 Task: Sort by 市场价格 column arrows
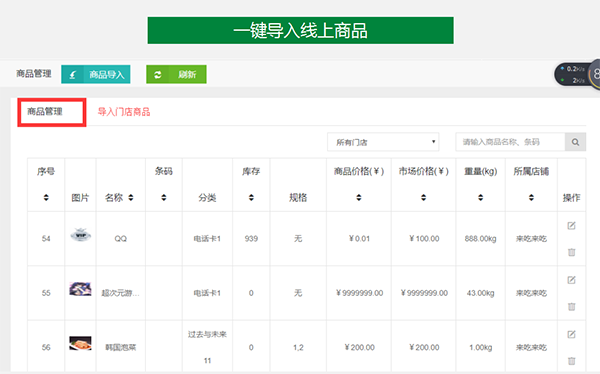click(x=423, y=198)
